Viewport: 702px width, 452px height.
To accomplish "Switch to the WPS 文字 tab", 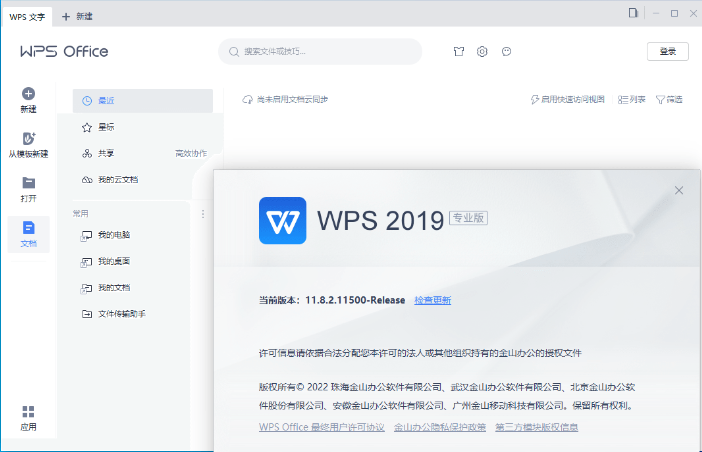I will pos(26,16).
